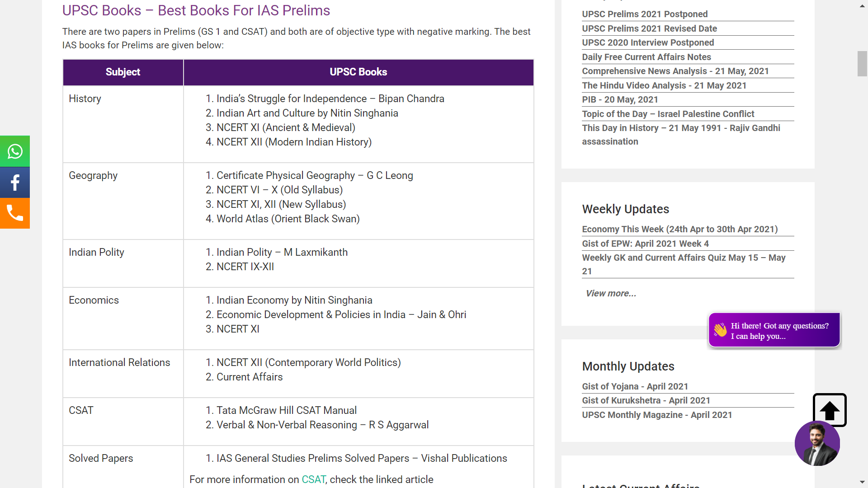Screen dimensions: 868x488
Task: Open the WhatsApp share icon
Action: point(15,151)
